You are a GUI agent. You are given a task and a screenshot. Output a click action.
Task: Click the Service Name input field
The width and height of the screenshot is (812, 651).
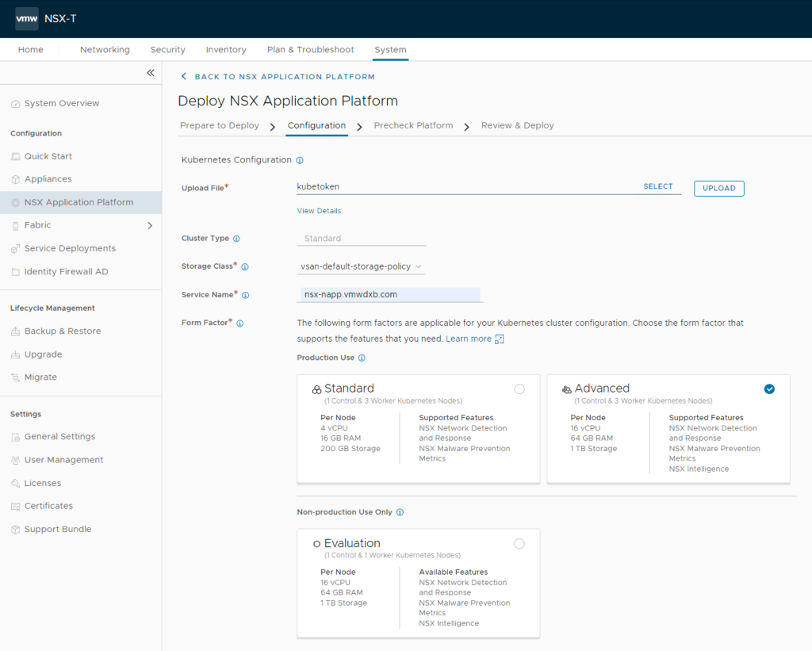click(389, 294)
